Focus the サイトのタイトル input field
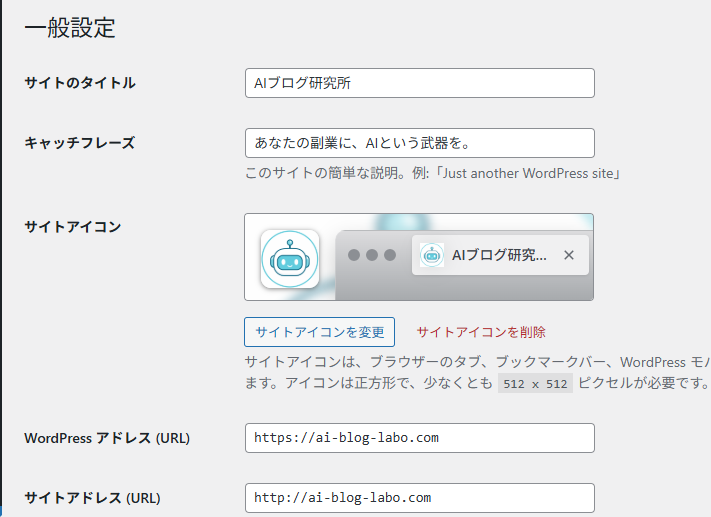Image resolution: width=711 pixels, height=517 pixels. pyautogui.click(x=419, y=83)
